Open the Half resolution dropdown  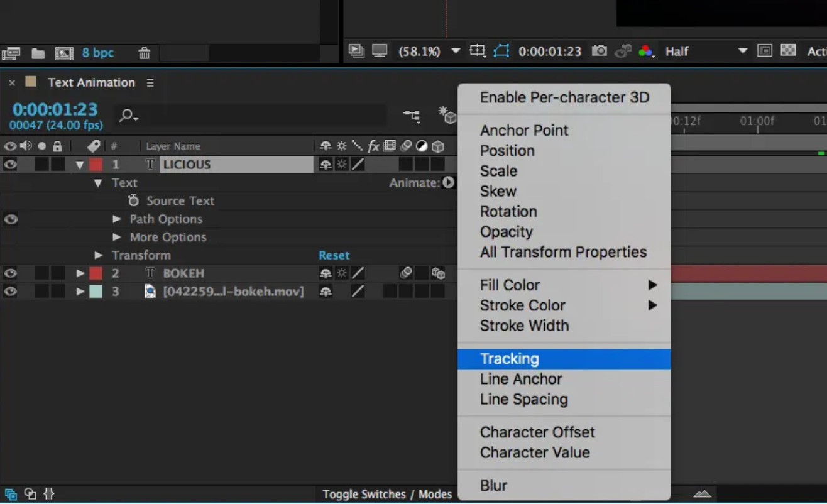point(742,52)
